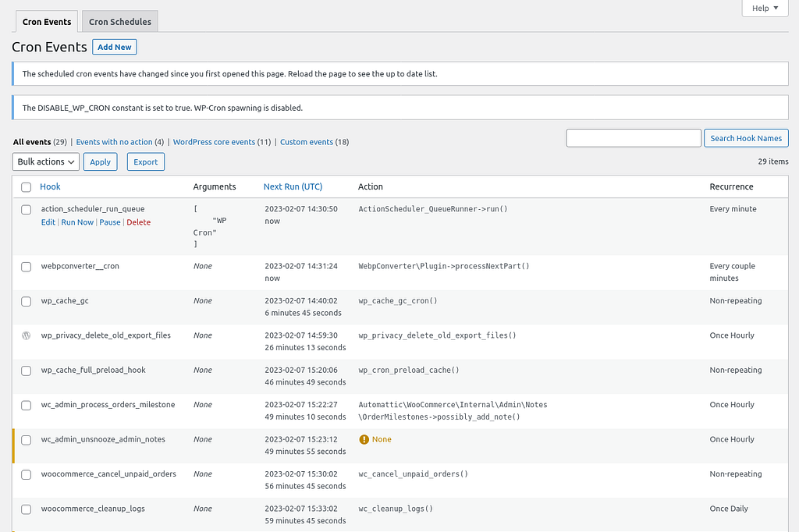Click the action_scheduler_run_queue hook name

(93, 209)
